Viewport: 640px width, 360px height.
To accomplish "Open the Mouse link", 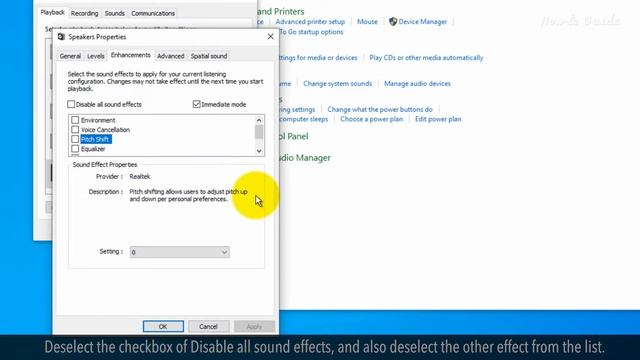I will coord(367,22).
